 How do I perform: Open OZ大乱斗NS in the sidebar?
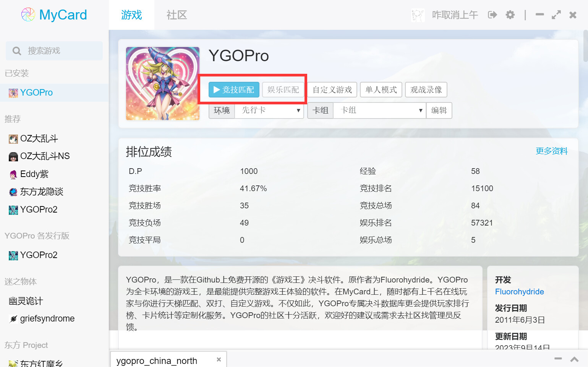(45, 156)
